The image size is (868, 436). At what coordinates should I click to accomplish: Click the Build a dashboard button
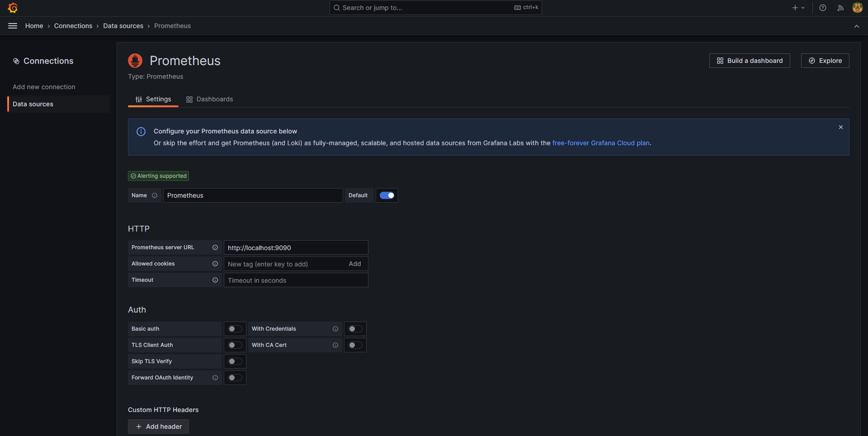pyautogui.click(x=750, y=61)
